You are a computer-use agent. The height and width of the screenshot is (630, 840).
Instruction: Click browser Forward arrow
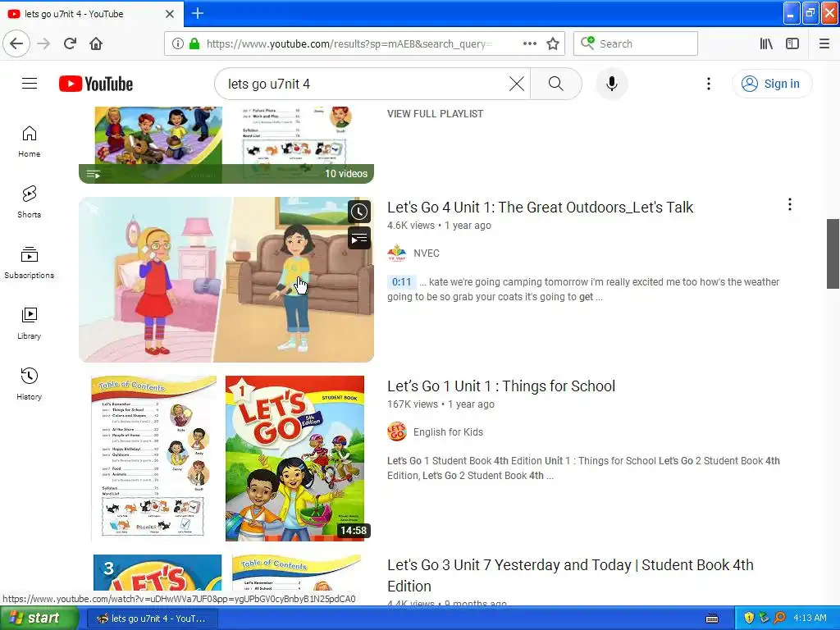(43, 43)
